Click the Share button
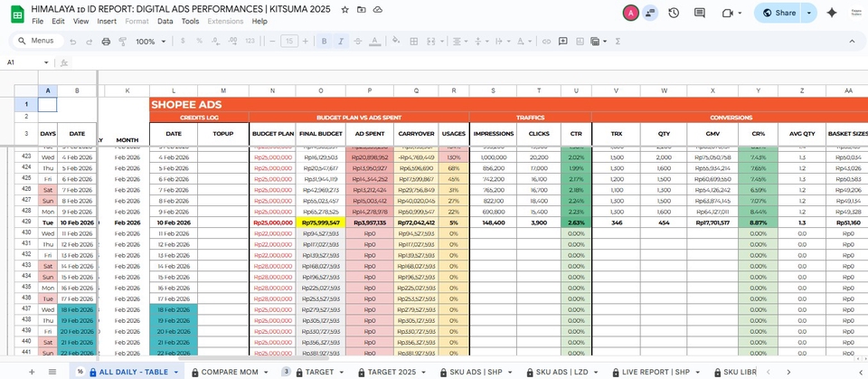The width and height of the screenshot is (868, 379). click(x=778, y=13)
